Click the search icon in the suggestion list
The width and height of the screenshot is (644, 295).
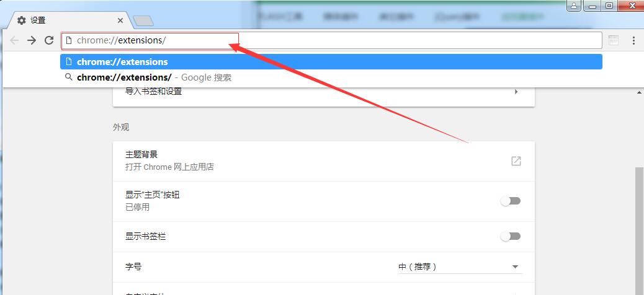(69, 77)
